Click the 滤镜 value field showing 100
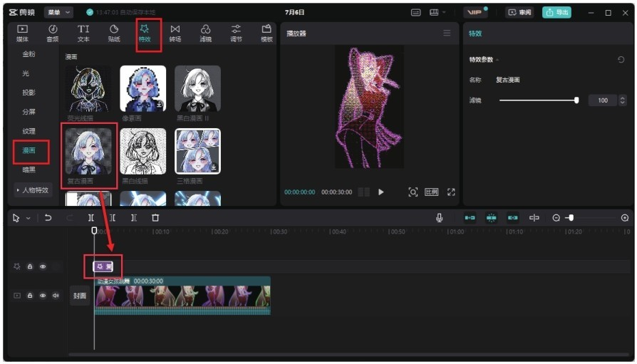The height and width of the screenshot is (364, 637). 603,100
